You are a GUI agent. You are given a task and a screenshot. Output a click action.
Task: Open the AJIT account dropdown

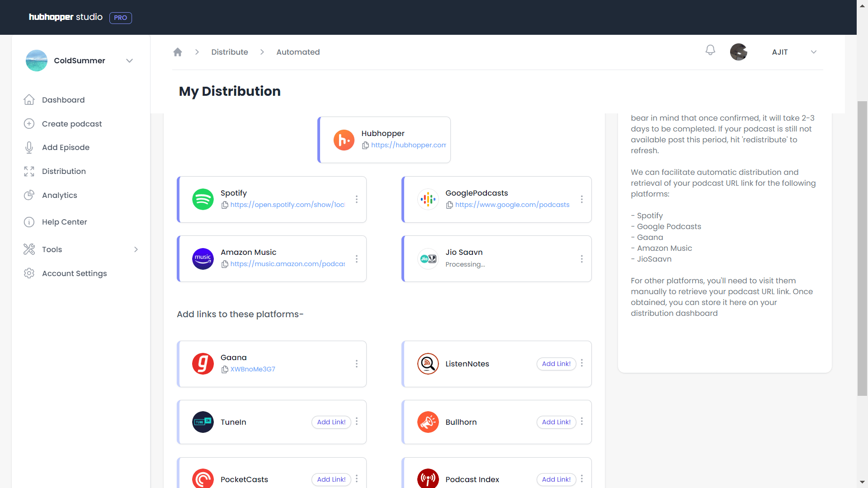(813, 52)
